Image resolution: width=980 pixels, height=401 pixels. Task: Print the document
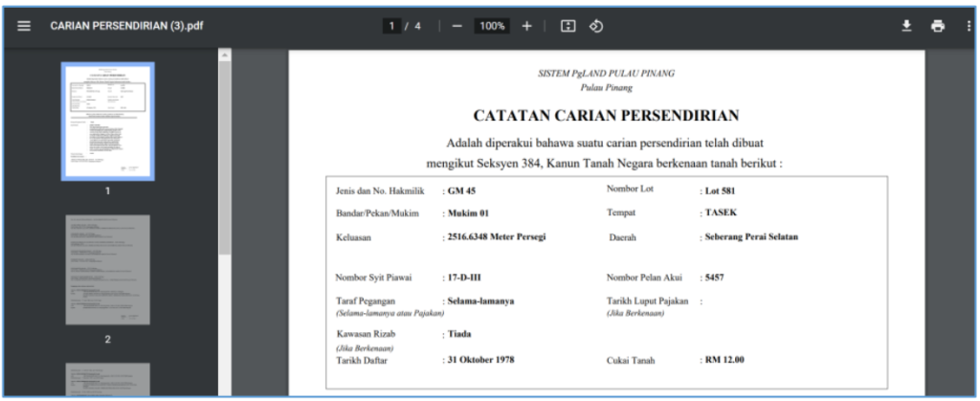tap(938, 26)
